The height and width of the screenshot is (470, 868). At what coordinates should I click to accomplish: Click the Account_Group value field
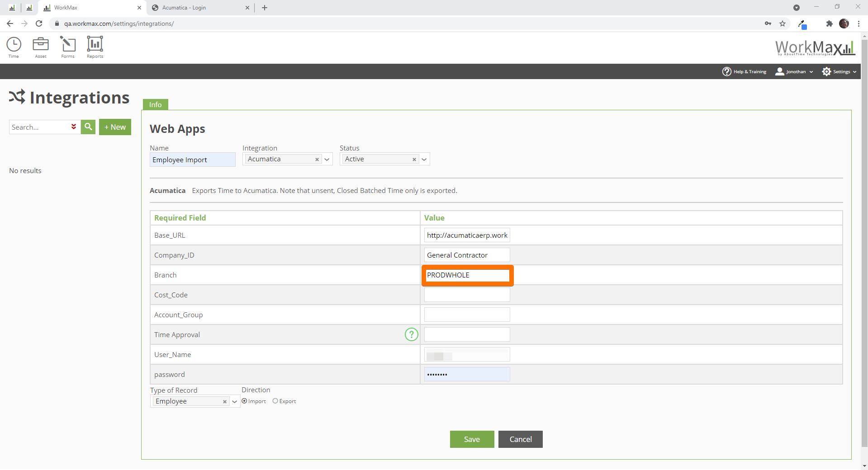(467, 315)
